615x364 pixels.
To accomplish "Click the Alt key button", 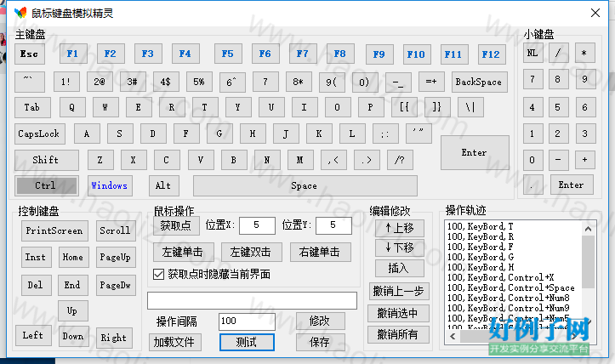I will click(164, 185).
